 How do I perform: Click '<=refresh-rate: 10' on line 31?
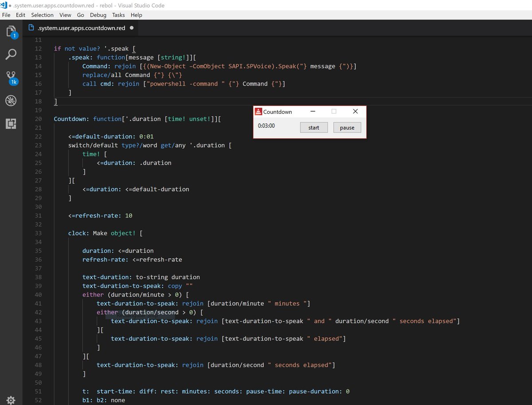[x=100, y=216]
